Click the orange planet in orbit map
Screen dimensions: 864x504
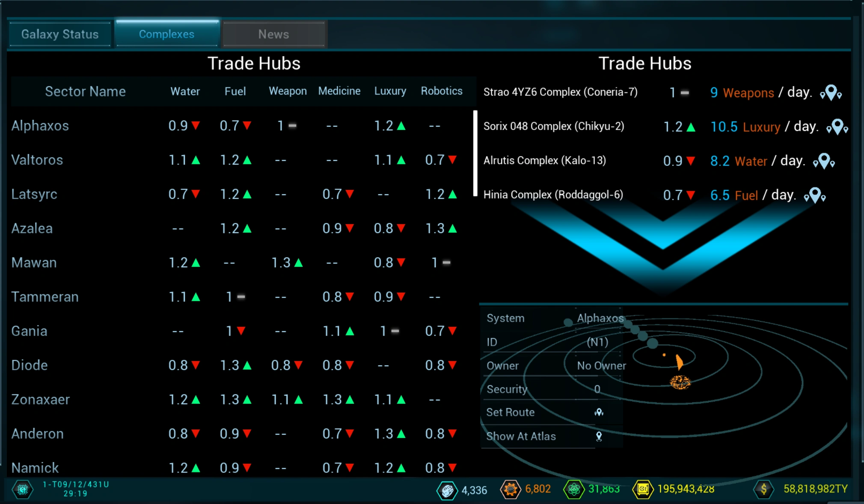(x=680, y=382)
